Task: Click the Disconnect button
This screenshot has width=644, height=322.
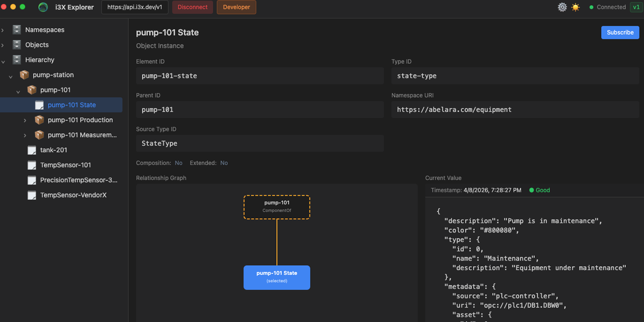Action: (193, 7)
